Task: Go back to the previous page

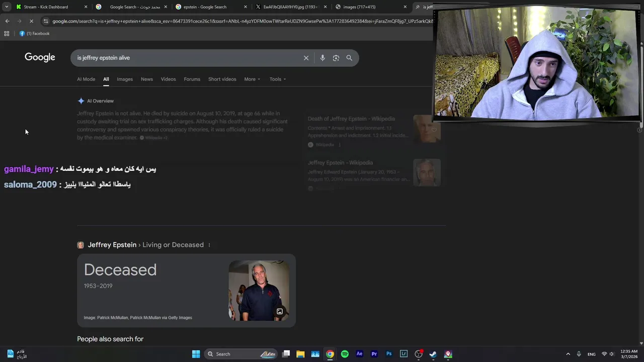Action: coord(7,21)
